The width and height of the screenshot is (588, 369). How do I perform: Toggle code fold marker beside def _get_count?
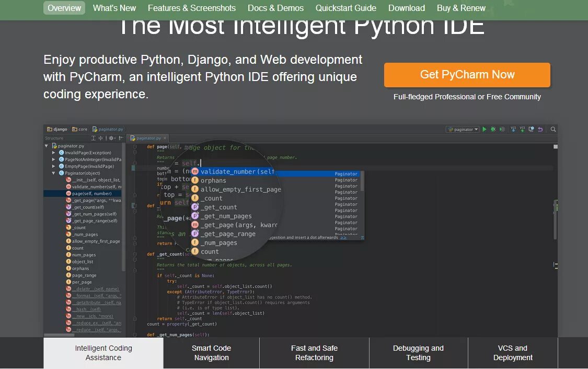135,254
